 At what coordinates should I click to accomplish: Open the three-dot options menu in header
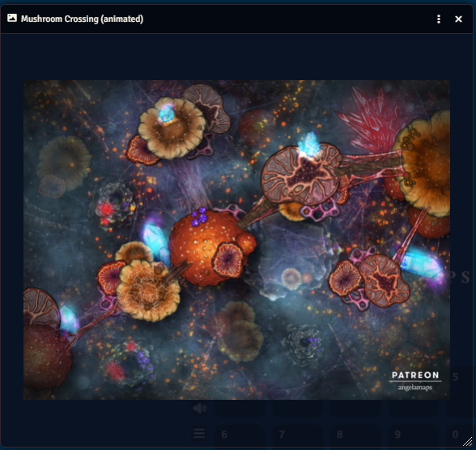pyautogui.click(x=439, y=19)
